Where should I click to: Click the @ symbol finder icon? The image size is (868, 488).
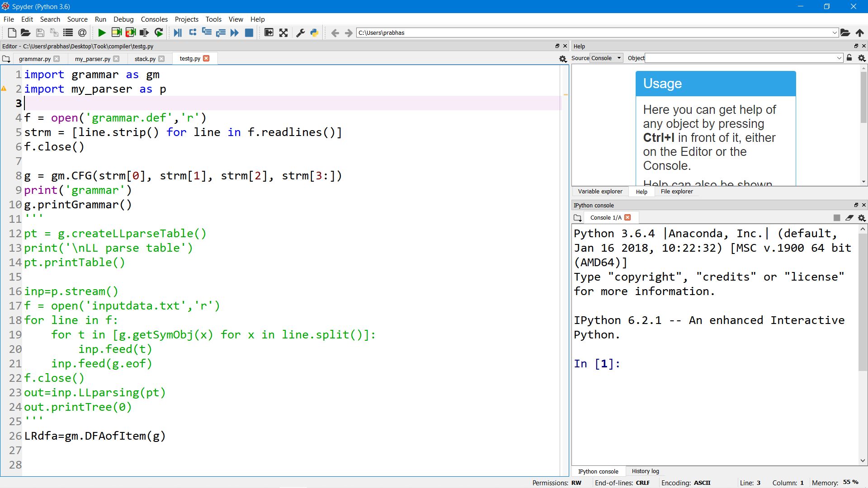coord(82,33)
